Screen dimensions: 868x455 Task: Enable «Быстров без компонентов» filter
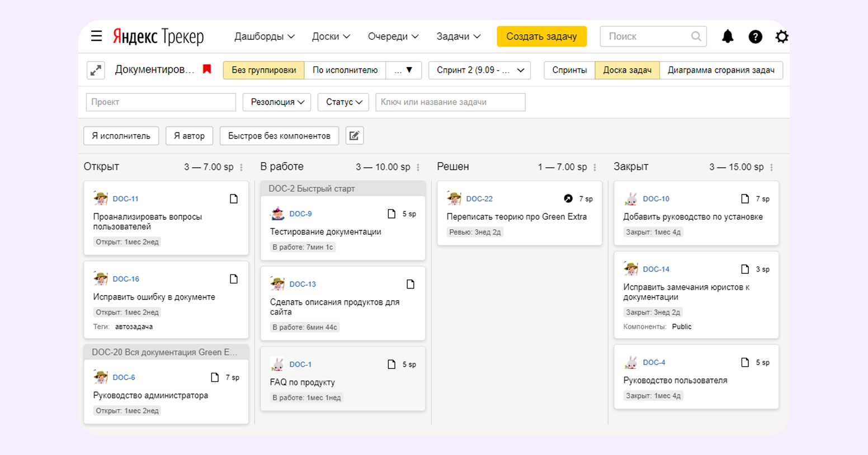coord(279,136)
